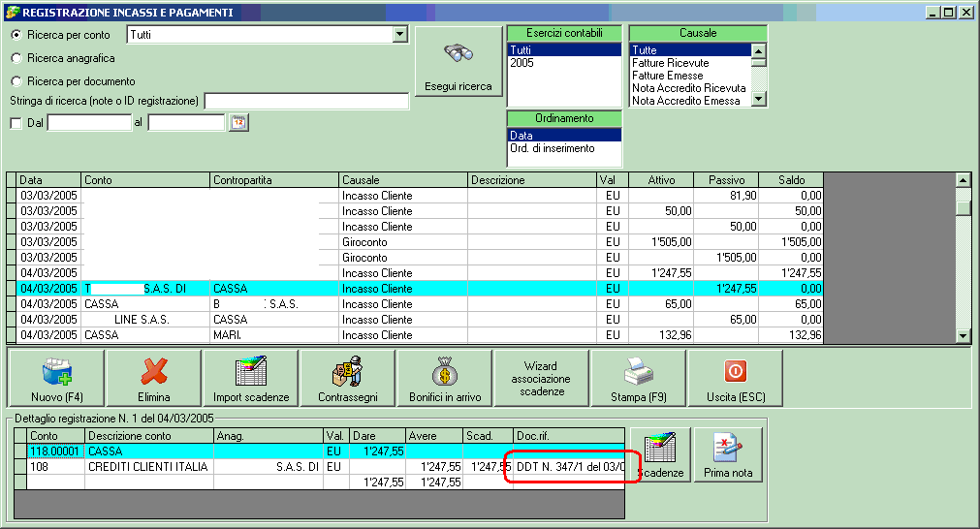Click the binoculars Esegui ricerca button
The width and height of the screenshot is (980, 529).
click(458, 61)
